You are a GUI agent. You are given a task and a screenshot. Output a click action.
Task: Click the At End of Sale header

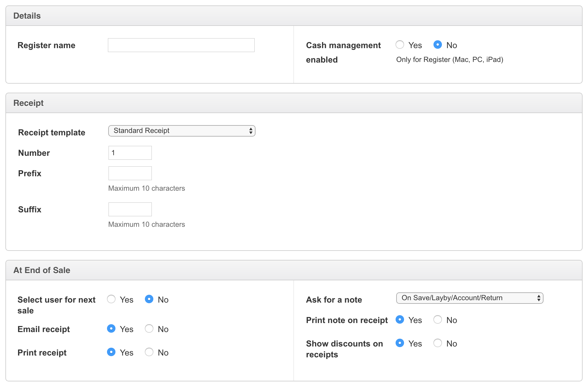click(x=42, y=270)
